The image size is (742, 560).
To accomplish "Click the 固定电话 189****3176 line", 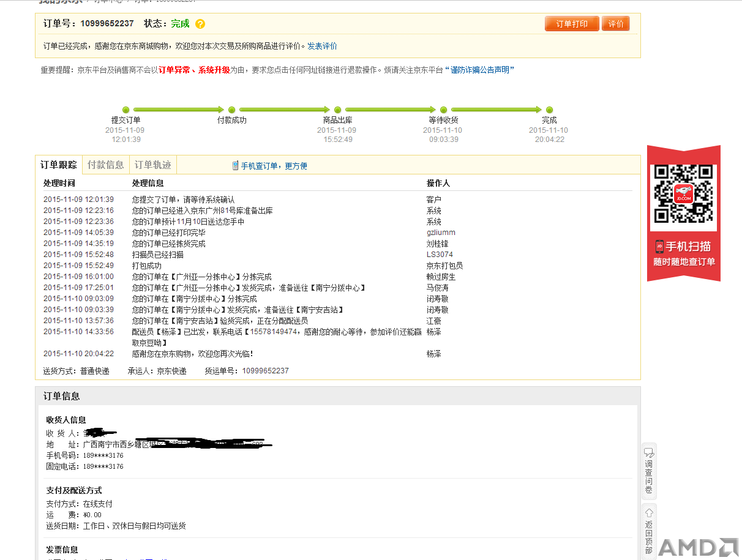I will [x=84, y=466].
